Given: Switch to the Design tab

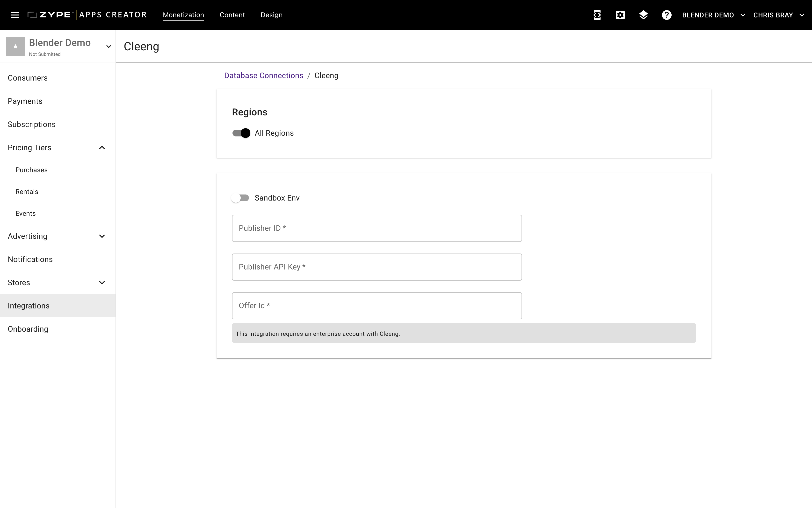Looking at the screenshot, I should (271, 15).
